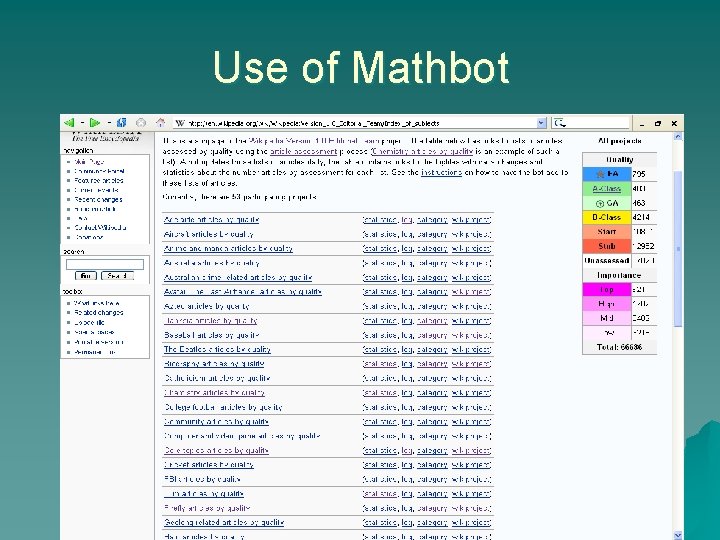
Task: Open Recent changes in navigation sidebar
Action: click(98, 199)
